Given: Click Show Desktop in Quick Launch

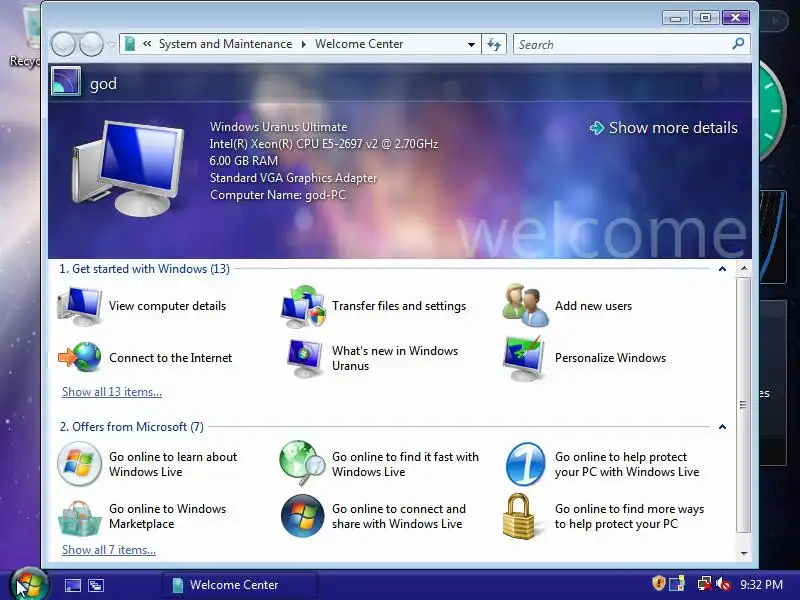Looking at the screenshot, I should coord(72,585).
